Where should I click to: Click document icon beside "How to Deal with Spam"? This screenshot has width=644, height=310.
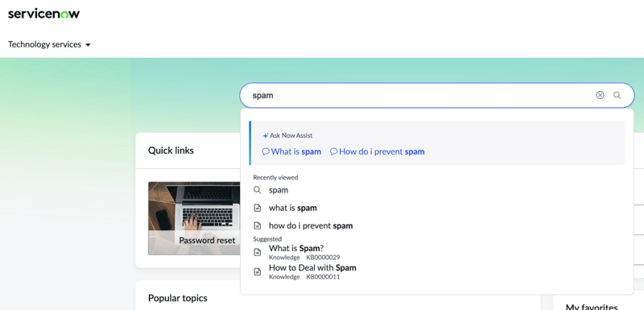point(258,271)
